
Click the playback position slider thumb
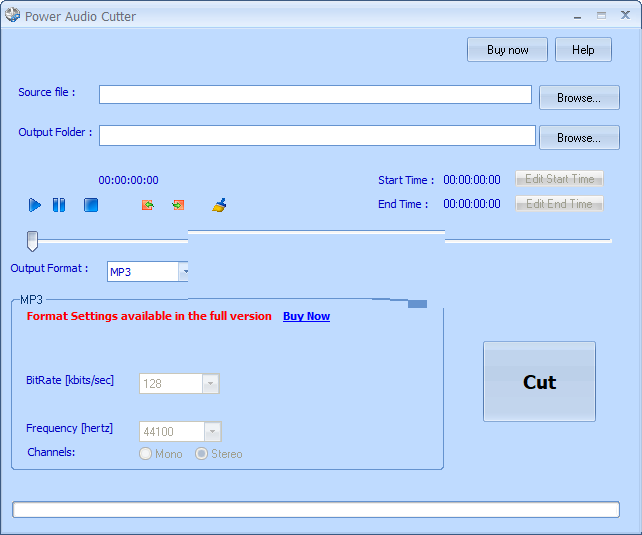point(32,241)
